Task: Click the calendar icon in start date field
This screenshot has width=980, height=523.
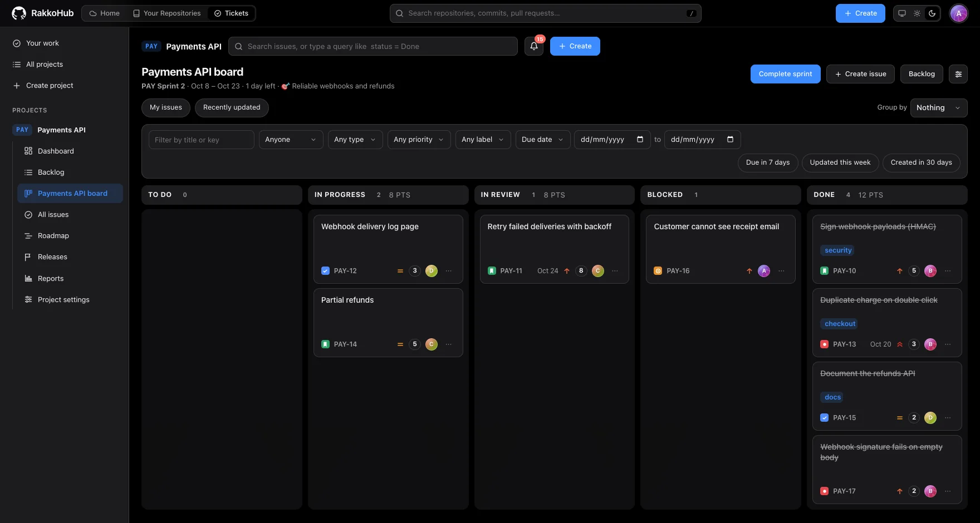Action: pos(640,140)
